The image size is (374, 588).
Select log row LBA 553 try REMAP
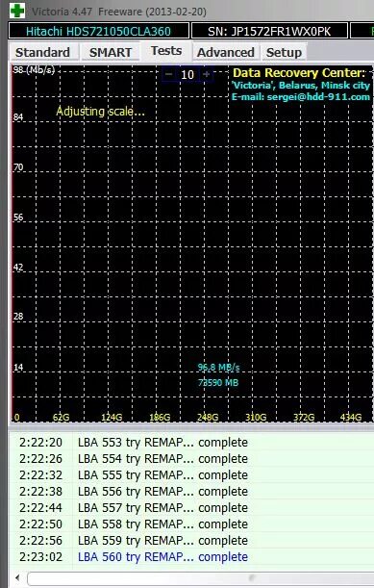191,442
